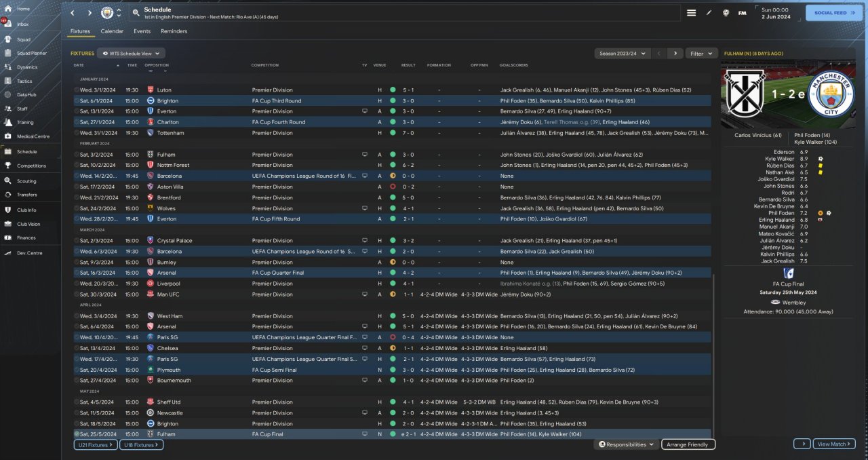This screenshot has width=868, height=460.
Task: Click the FM logo icon
Action: pos(742,13)
